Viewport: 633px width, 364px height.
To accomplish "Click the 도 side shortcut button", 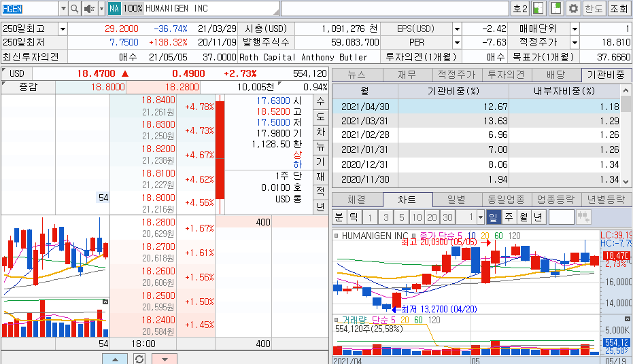I will point(320,117).
